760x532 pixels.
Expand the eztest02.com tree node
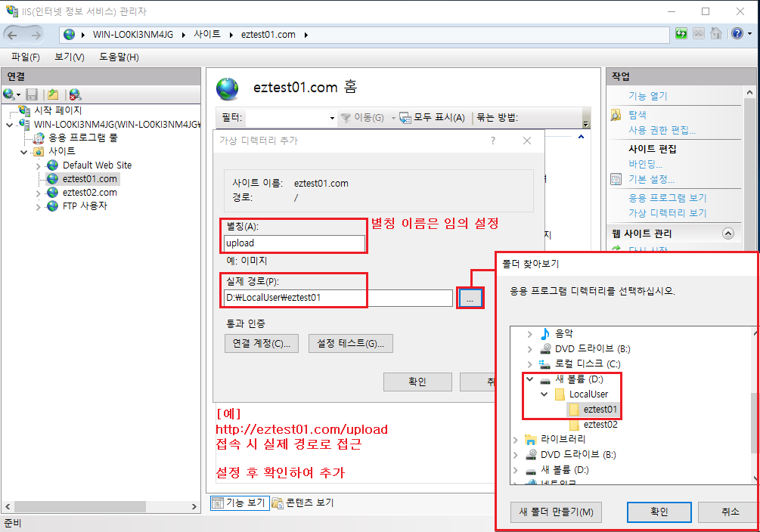pyautogui.click(x=39, y=193)
